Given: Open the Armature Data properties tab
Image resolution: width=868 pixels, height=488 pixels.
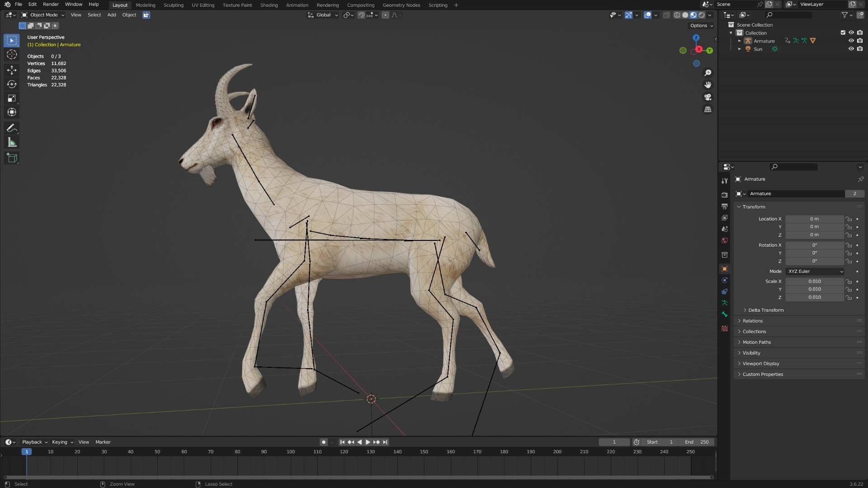Looking at the screenshot, I should 725,303.
